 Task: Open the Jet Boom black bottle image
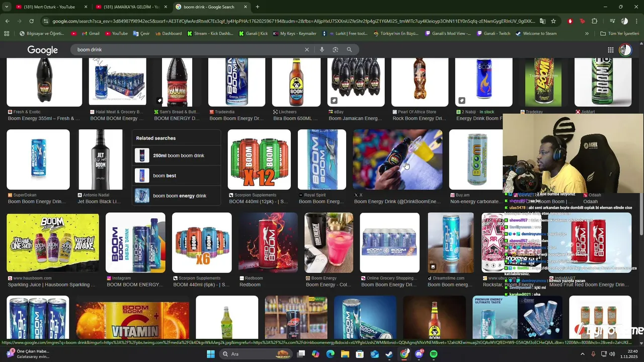pos(100,159)
